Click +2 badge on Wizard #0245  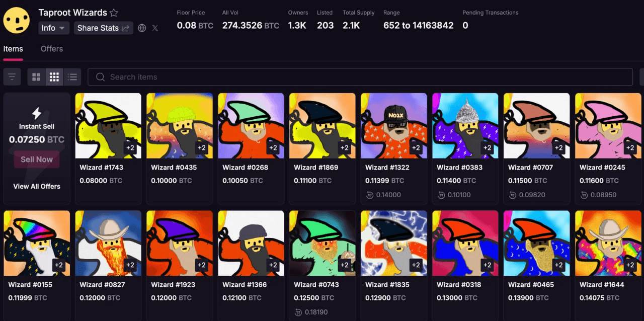[630, 148]
